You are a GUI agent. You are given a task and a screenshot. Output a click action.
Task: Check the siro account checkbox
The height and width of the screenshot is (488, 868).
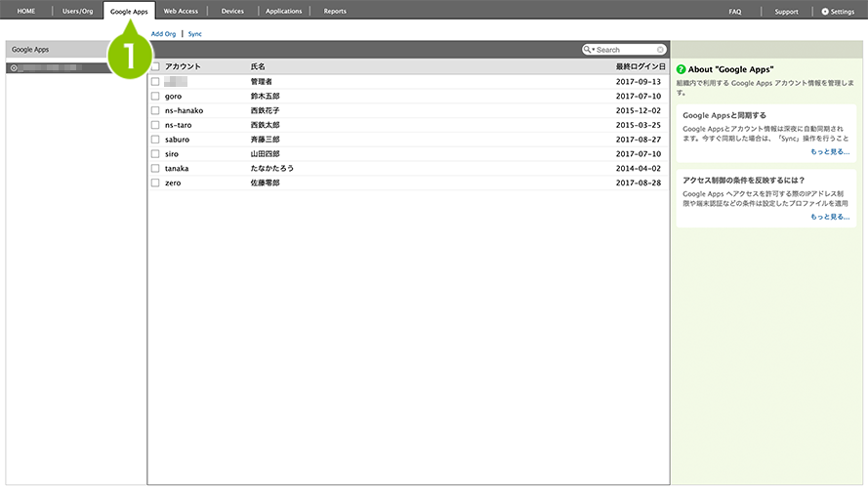click(155, 154)
